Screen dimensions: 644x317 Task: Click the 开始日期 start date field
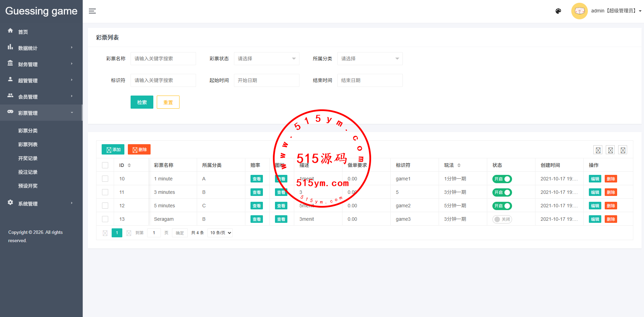pyautogui.click(x=266, y=80)
